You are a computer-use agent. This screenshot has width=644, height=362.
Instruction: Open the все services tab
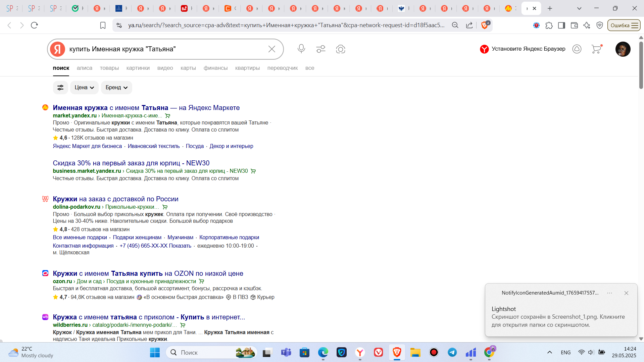coord(310,68)
